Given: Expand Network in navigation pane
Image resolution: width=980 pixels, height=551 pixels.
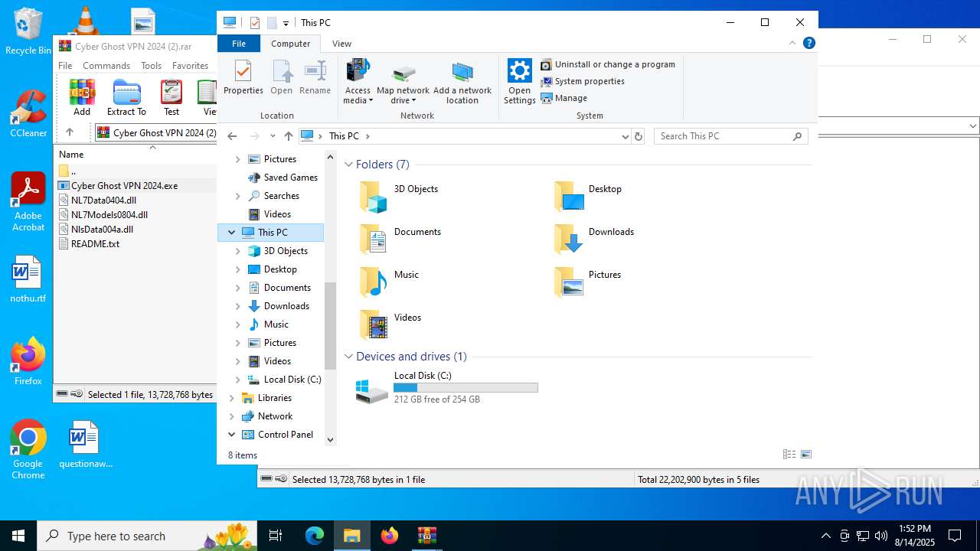Looking at the screenshot, I should coord(232,416).
